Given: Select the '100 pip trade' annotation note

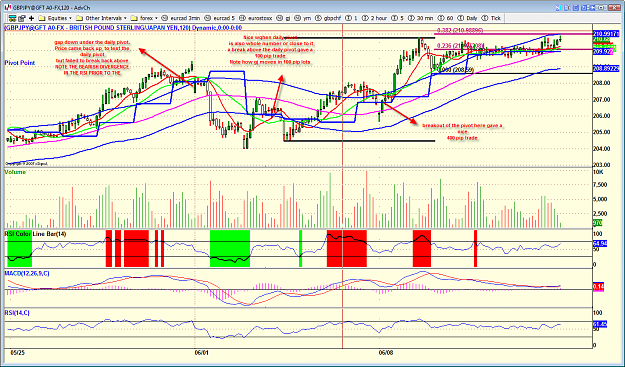Looking at the screenshot, I should click(271, 50).
